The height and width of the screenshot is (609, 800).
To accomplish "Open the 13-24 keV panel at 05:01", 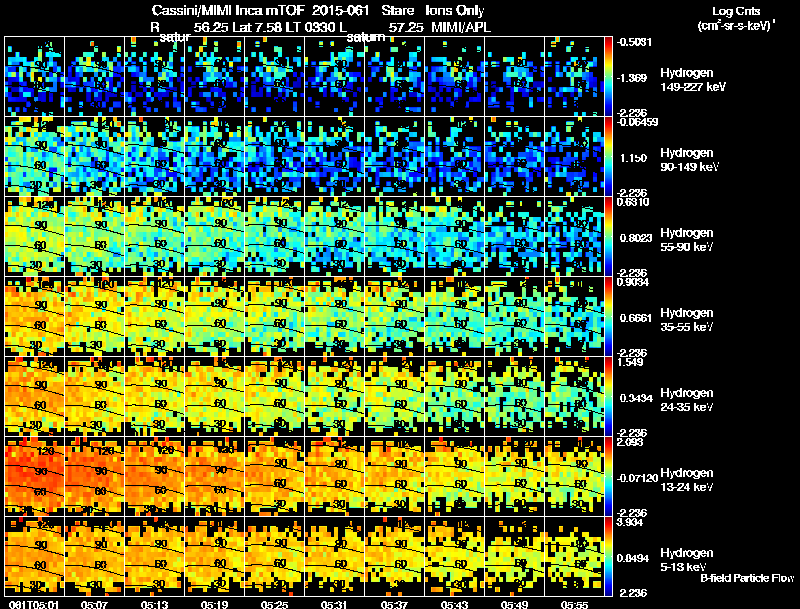I will coord(35,477).
